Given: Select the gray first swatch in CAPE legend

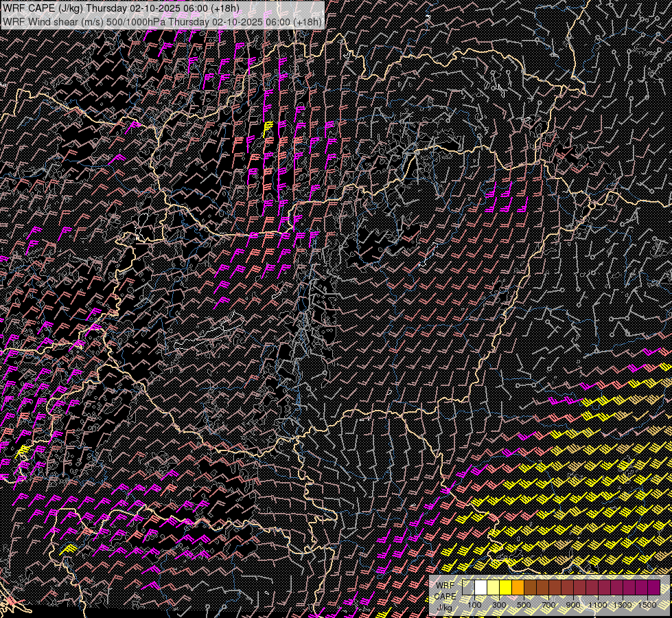Looking at the screenshot, I should pyautogui.click(x=468, y=588).
